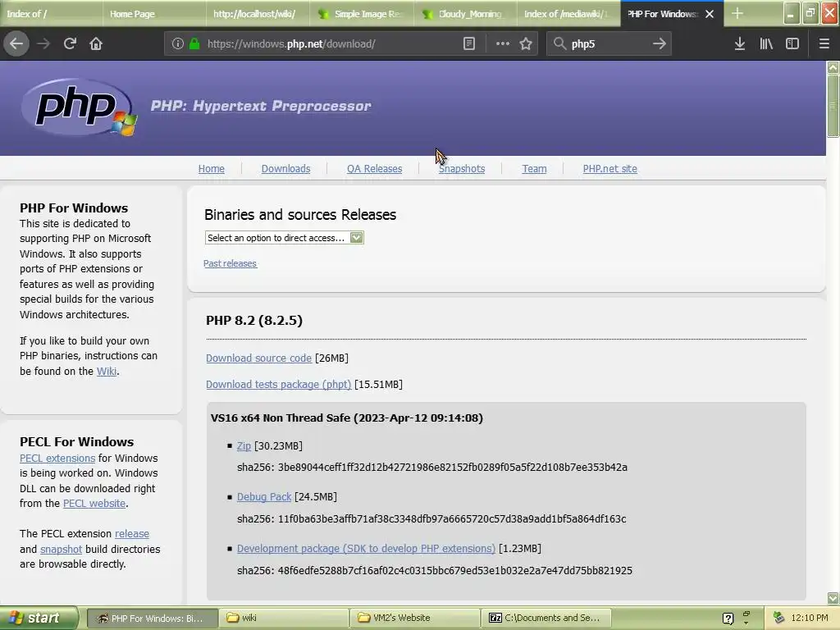
Task: Switch to wiki folder in taskbar
Action: click(x=285, y=618)
